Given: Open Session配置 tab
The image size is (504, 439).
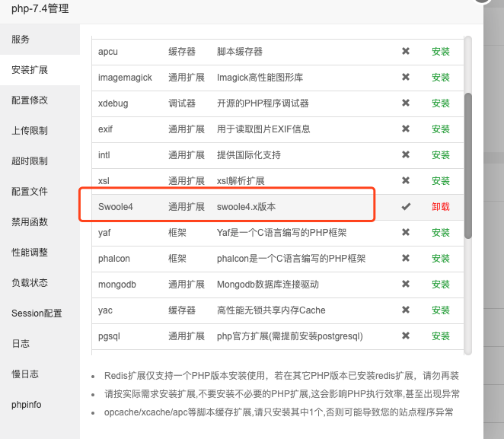Looking at the screenshot, I should (x=40, y=313).
